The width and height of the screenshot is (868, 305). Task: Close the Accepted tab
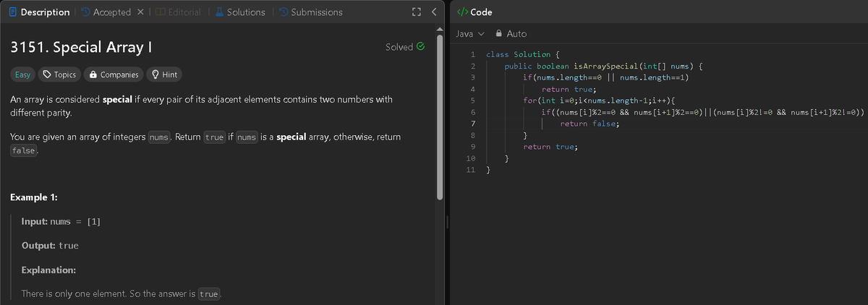point(142,12)
